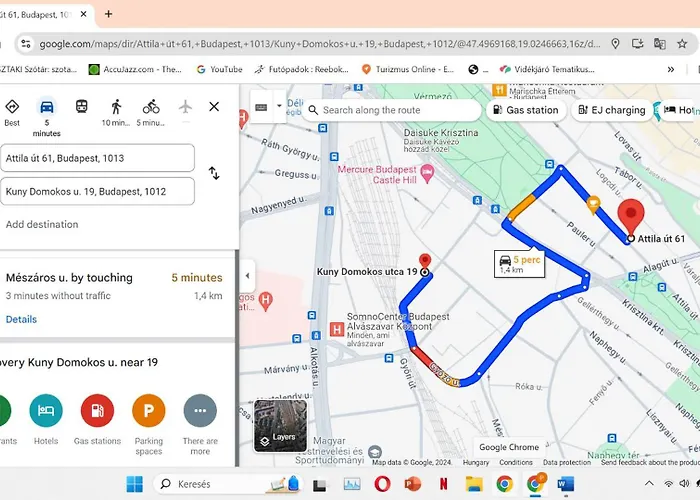700x500 pixels.
Task: Click the Keresés taskbar search box
Action: coord(226,484)
